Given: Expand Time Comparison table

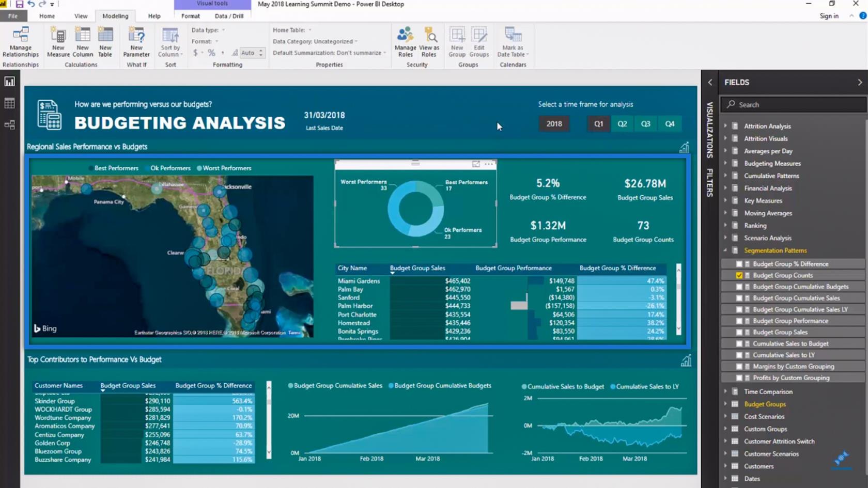Looking at the screenshot, I should [725, 391].
